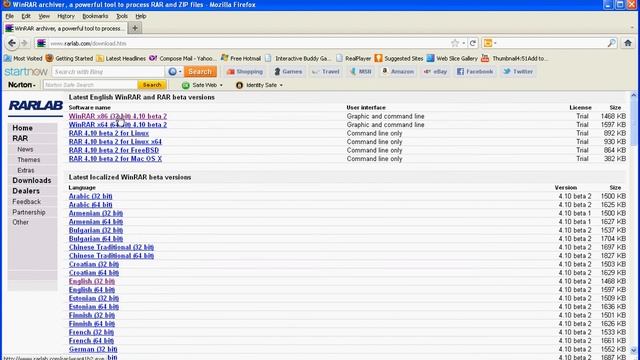
Task: Focus the Search with Bing field
Action: tap(108, 72)
